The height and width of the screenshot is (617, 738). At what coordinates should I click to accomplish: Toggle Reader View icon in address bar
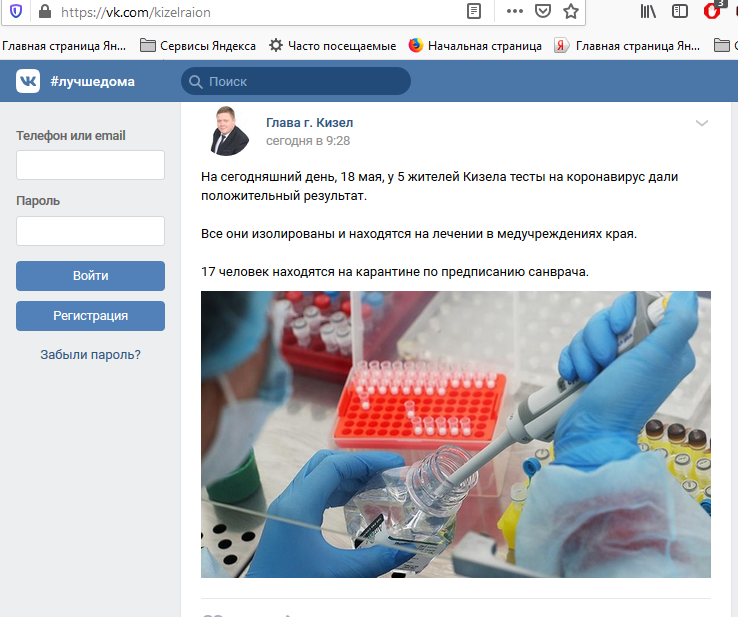click(474, 12)
